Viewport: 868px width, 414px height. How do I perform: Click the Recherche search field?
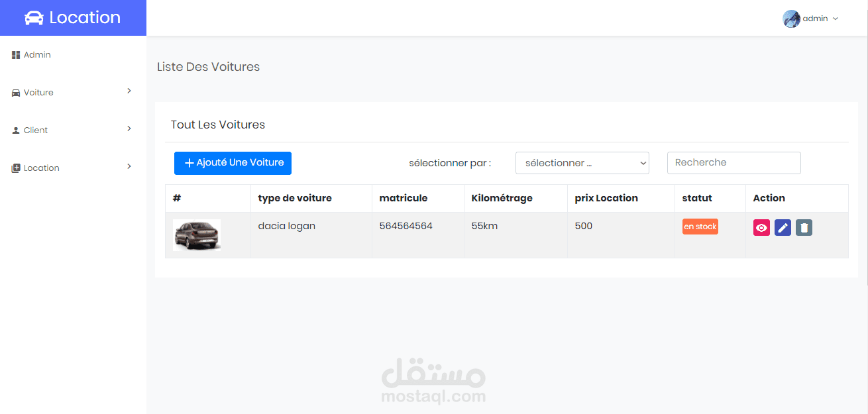click(733, 163)
